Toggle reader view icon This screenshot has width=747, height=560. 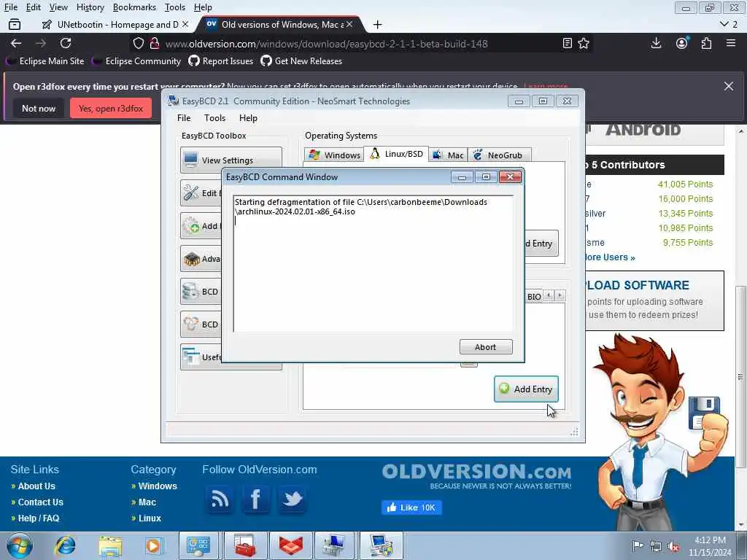(567, 43)
